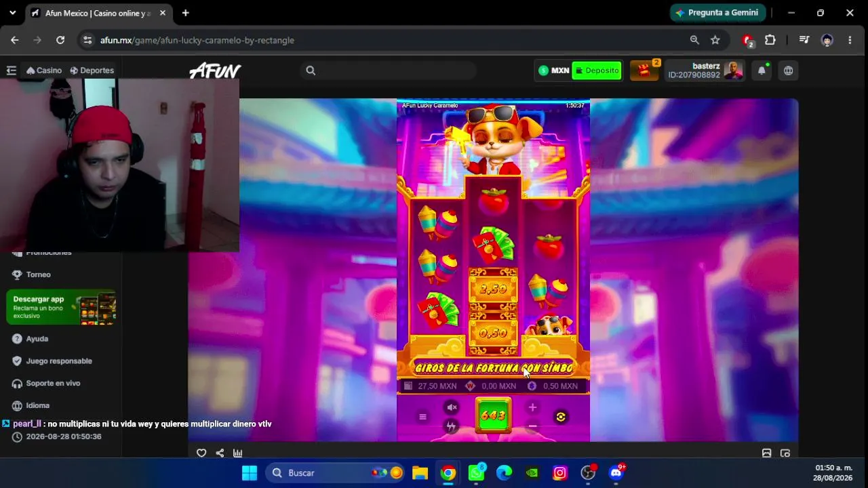Go back to the previous browser page
The width and height of the screenshot is (868, 488).
point(15,40)
